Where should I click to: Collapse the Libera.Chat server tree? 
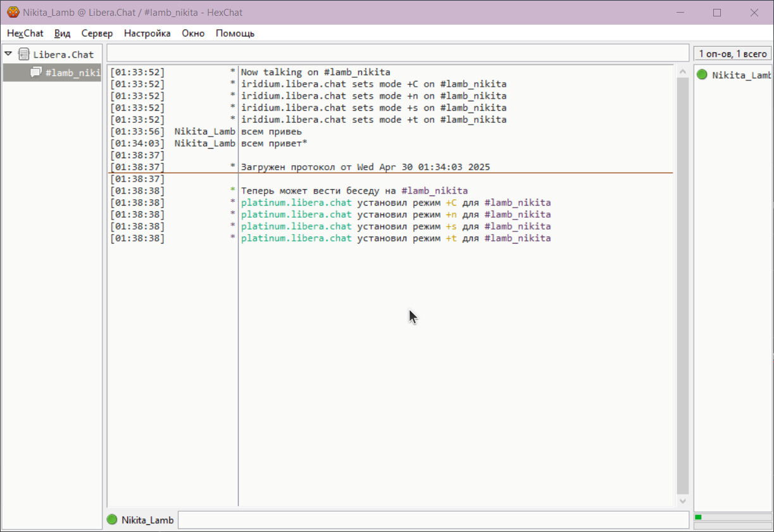click(x=8, y=54)
